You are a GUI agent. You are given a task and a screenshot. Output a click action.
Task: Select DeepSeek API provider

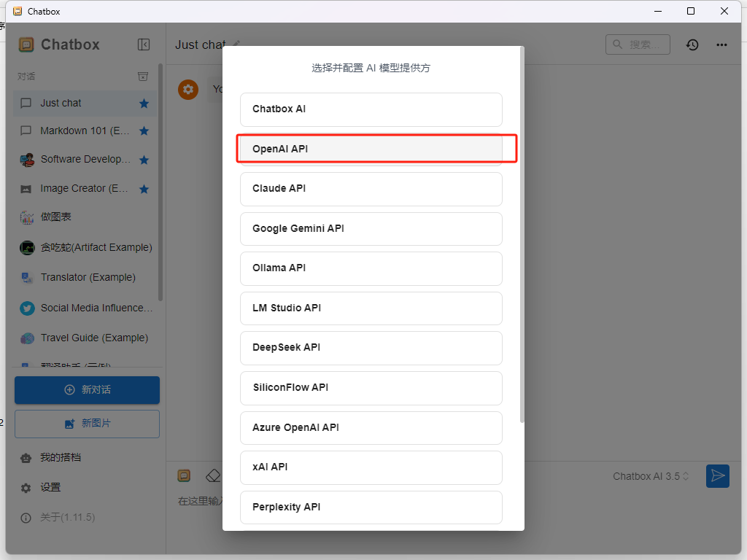coord(371,348)
